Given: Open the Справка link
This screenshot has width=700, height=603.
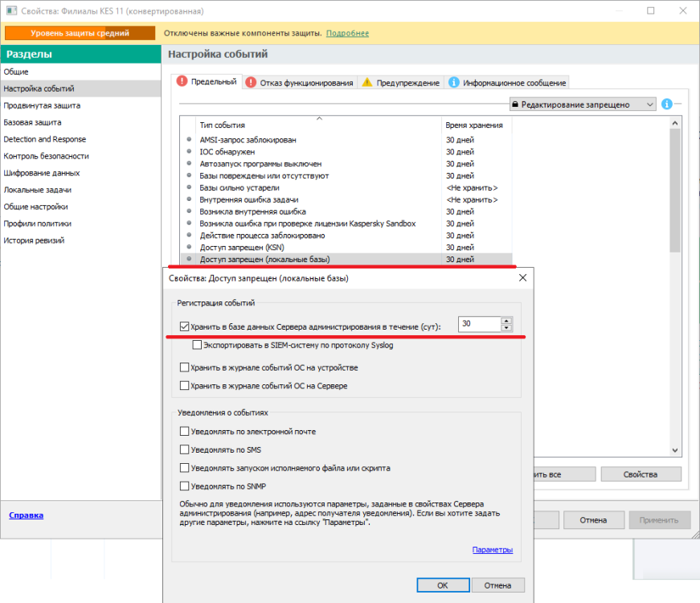Looking at the screenshot, I should click(x=27, y=515).
